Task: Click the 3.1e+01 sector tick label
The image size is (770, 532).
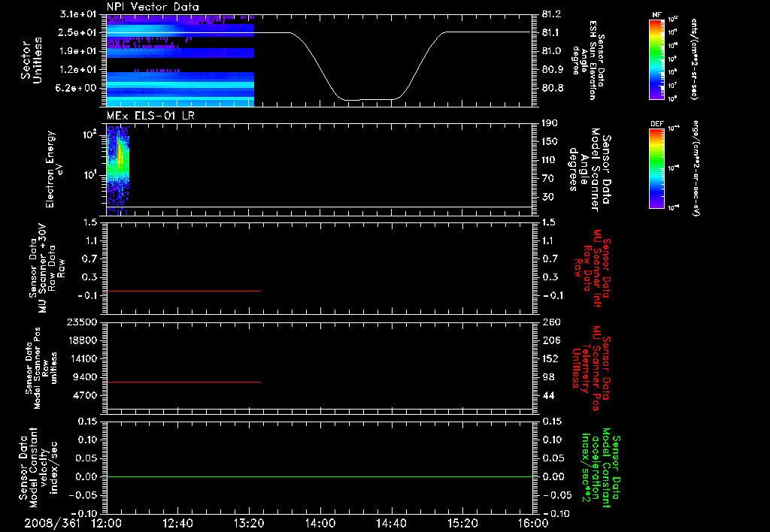Action: (77, 14)
